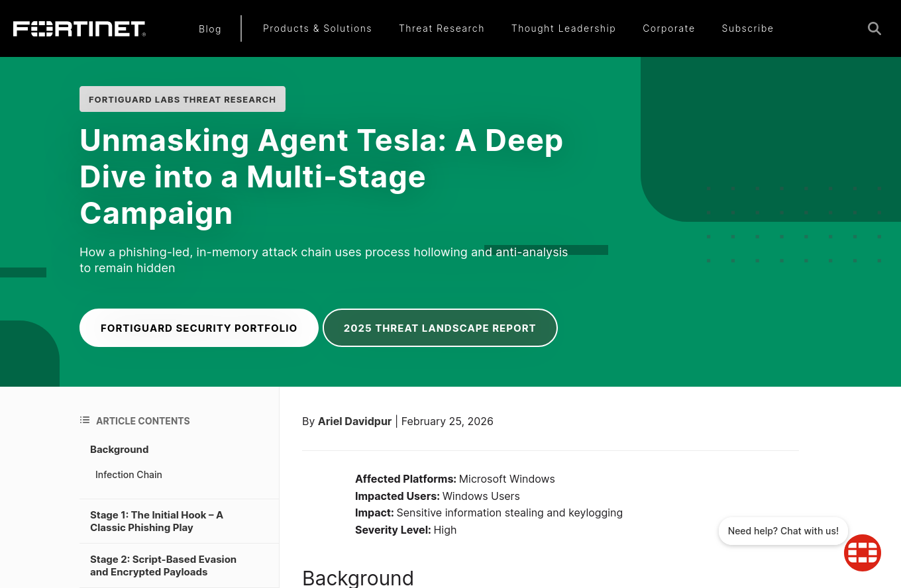
Task: Click the Fortinet logo
Action: (79, 28)
